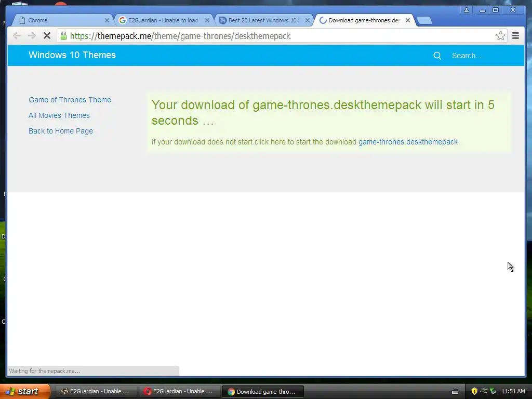
Task: Bookmark page with the star icon
Action: coord(500,36)
